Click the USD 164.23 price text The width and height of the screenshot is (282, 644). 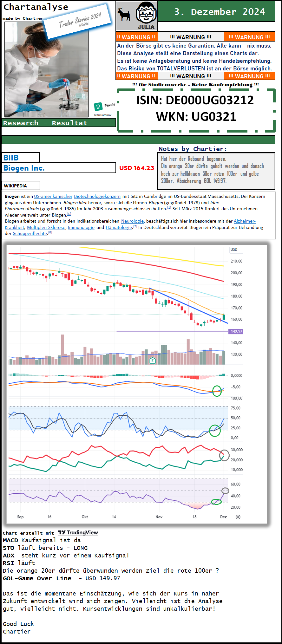[137, 168]
